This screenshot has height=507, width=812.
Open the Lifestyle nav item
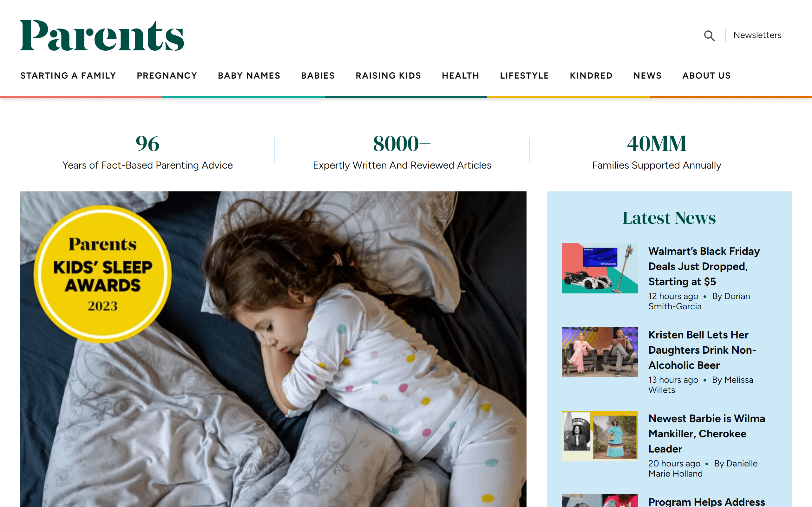[x=524, y=75]
